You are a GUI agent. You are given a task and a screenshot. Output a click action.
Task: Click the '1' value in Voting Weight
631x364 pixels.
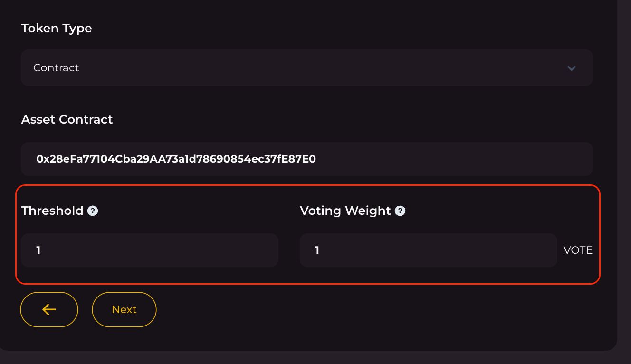coord(317,250)
